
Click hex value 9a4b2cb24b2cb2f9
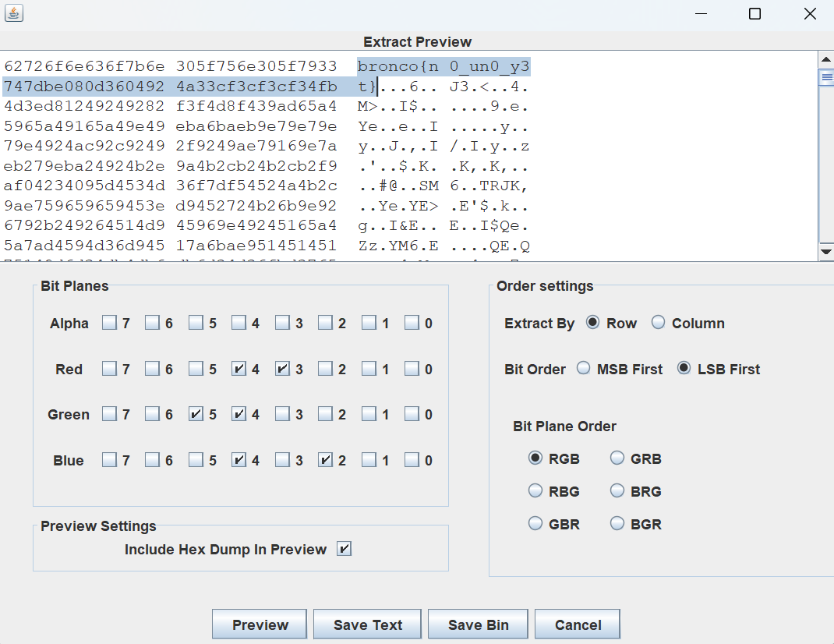pos(256,166)
